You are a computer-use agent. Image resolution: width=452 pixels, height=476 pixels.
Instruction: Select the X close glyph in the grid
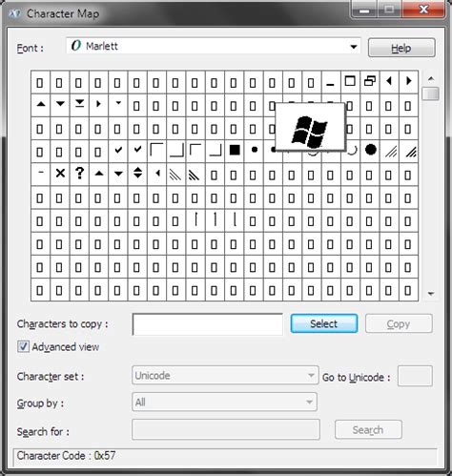coord(60,175)
